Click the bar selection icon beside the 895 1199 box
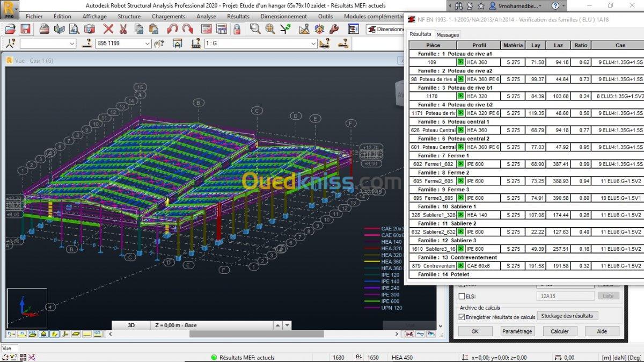Image resolution: width=644 pixels, height=362 pixels. coord(86,44)
